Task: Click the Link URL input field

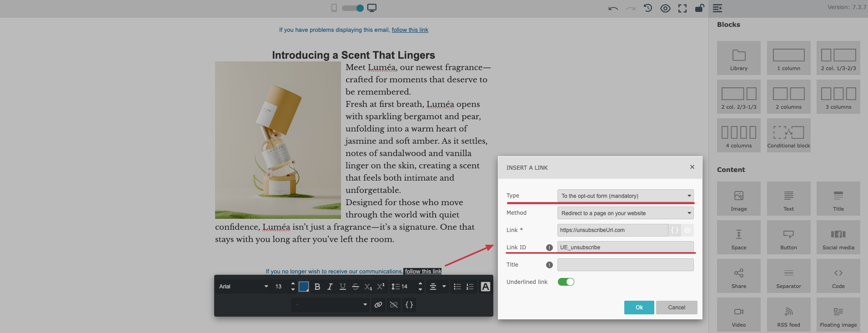Action: pyautogui.click(x=612, y=230)
